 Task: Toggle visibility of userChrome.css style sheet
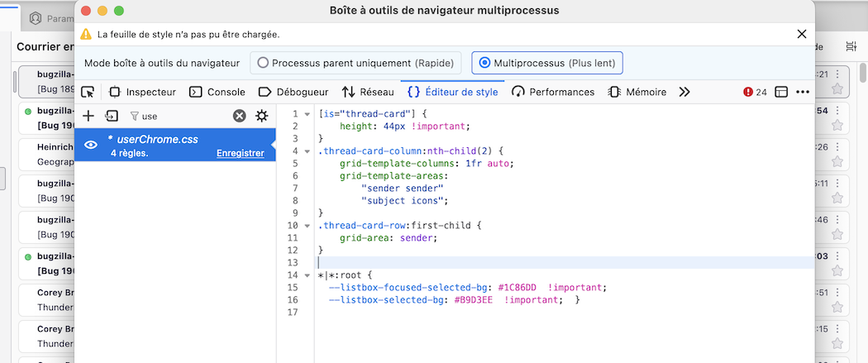pyautogui.click(x=91, y=145)
